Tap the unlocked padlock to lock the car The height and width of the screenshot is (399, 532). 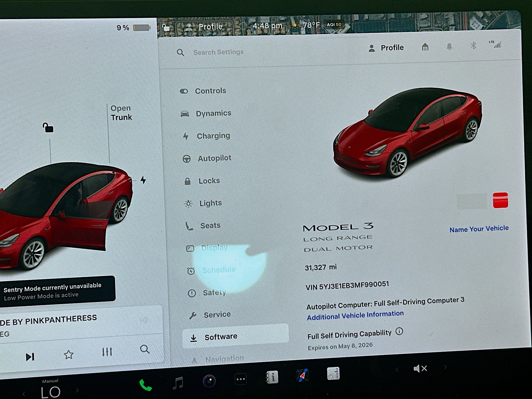[49, 128]
